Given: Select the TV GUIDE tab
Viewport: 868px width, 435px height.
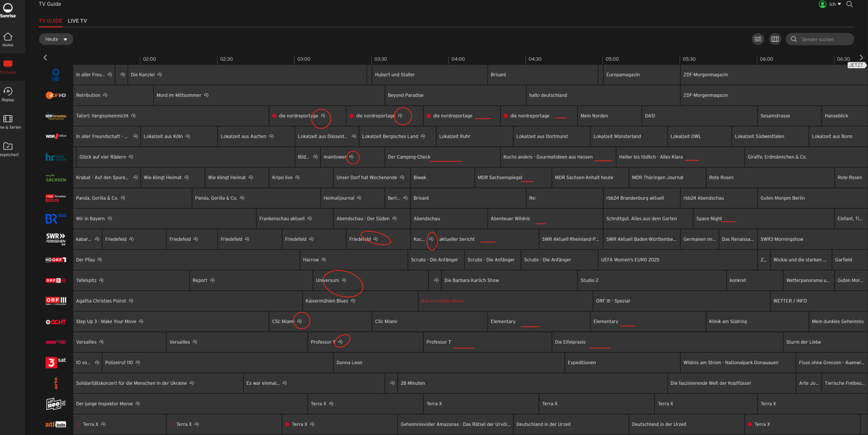Looking at the screenshot, I should tap(50, 21).
